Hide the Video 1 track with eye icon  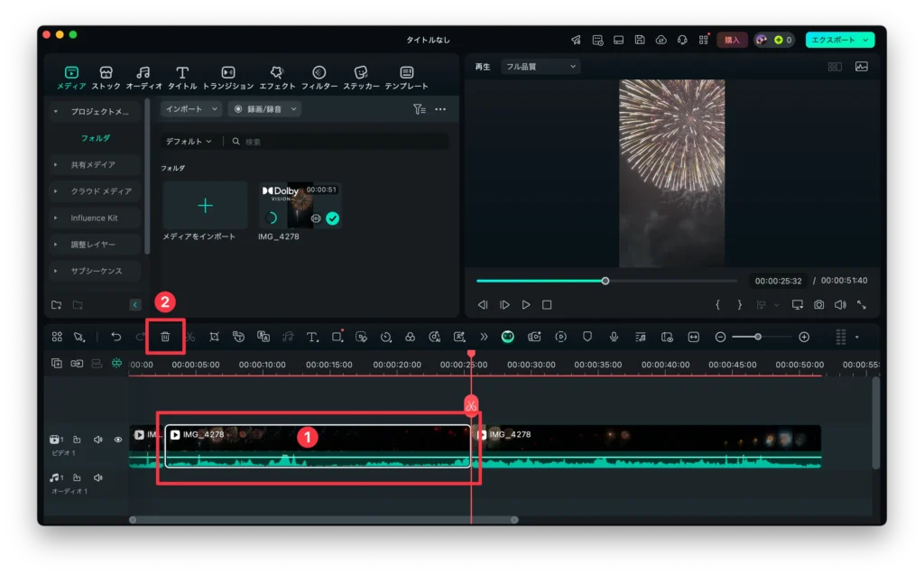(x=118, y=440)
